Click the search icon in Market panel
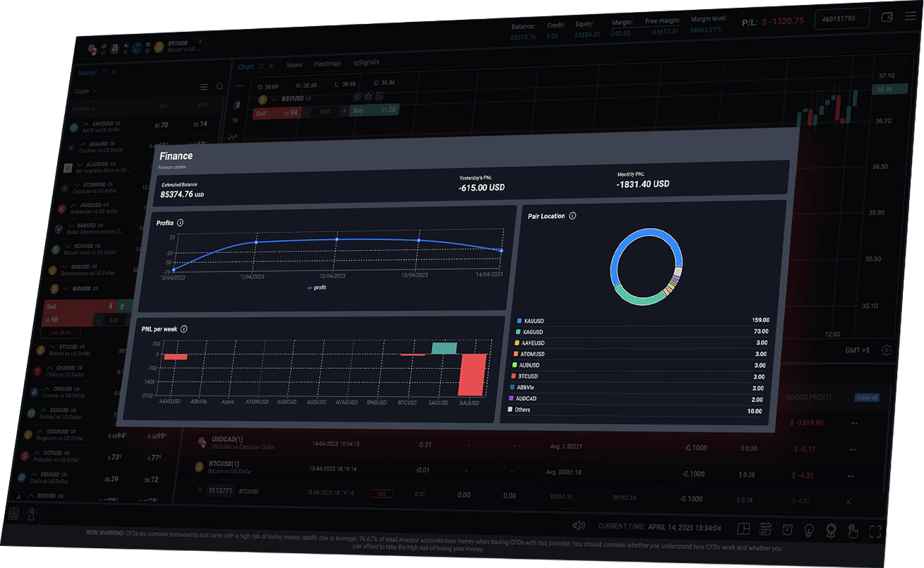The width and height of the screenshot is (924, 568). pyautogui.click(x=220, y=87)
